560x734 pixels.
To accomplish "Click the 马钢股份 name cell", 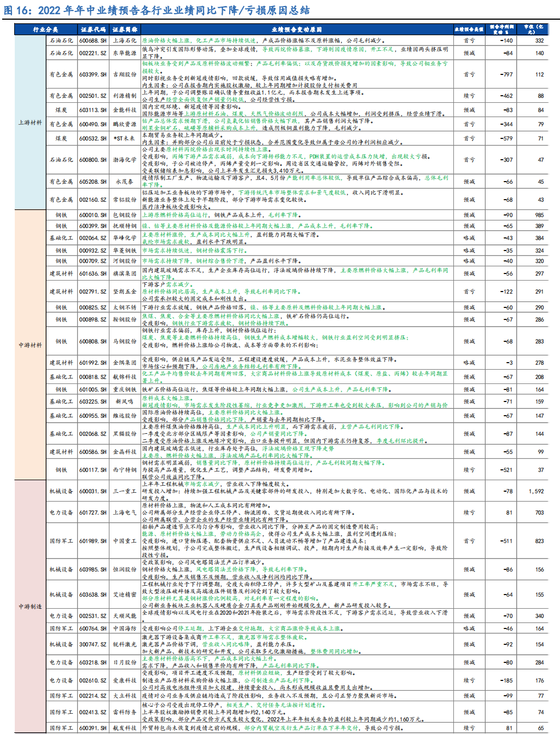I will pyautogui.click(x=125, y=341).
